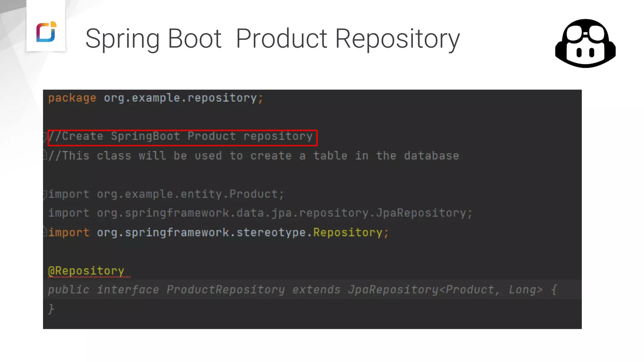Click the fold-end marker beside the stereotype import

click(x=45, y=233)
